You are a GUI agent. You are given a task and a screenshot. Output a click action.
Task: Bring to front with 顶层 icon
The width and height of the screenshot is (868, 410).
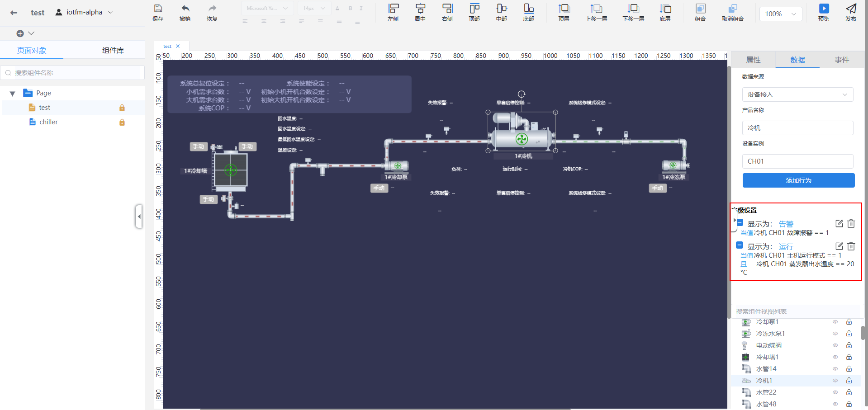pyautogui.click(x=564, y=9)
